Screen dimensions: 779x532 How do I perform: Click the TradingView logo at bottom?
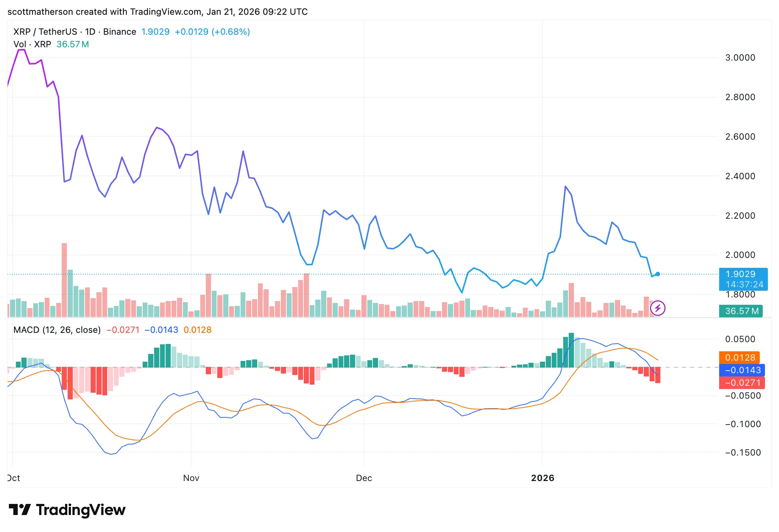67,510
